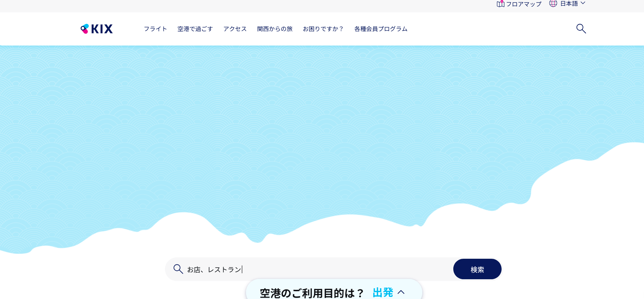The height and width of the screenshot is (299, 644).
Task: Click the header search magnifier icon
Action: coord(581,29)
